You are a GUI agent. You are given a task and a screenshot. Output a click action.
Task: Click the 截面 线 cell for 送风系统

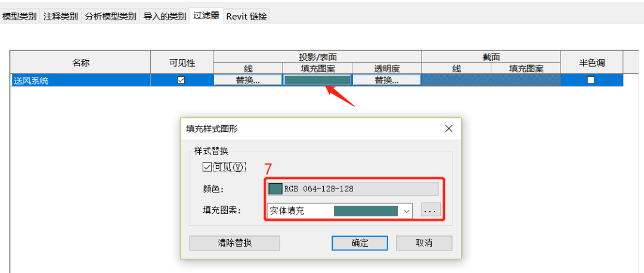click(456, 80)
